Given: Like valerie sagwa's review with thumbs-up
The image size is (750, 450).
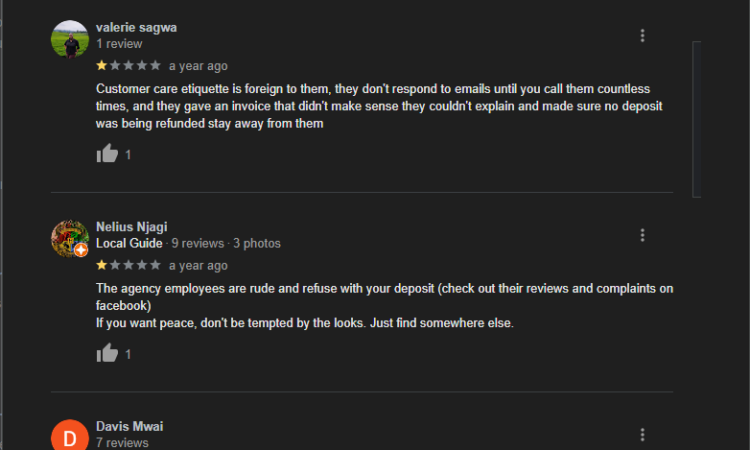Looking at the screenshot, I should pos(107,154).
